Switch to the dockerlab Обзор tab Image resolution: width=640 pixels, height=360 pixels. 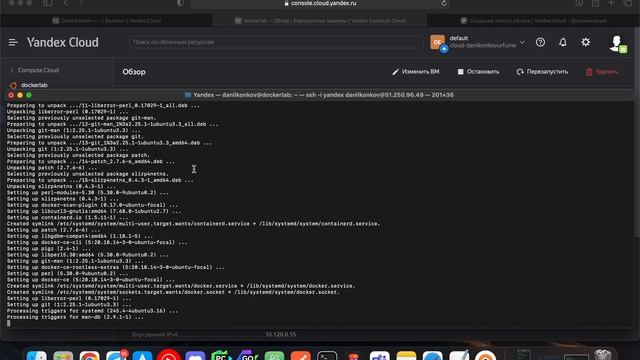[x=320, y=20]
